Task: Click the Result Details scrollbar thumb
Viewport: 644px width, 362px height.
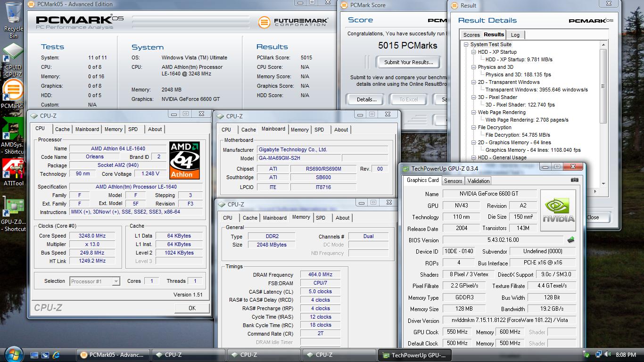Action: [x=603, y=87]
